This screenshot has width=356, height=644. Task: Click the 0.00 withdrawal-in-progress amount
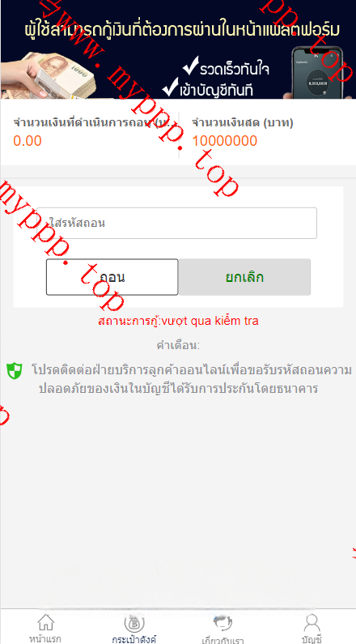(28, 141)
